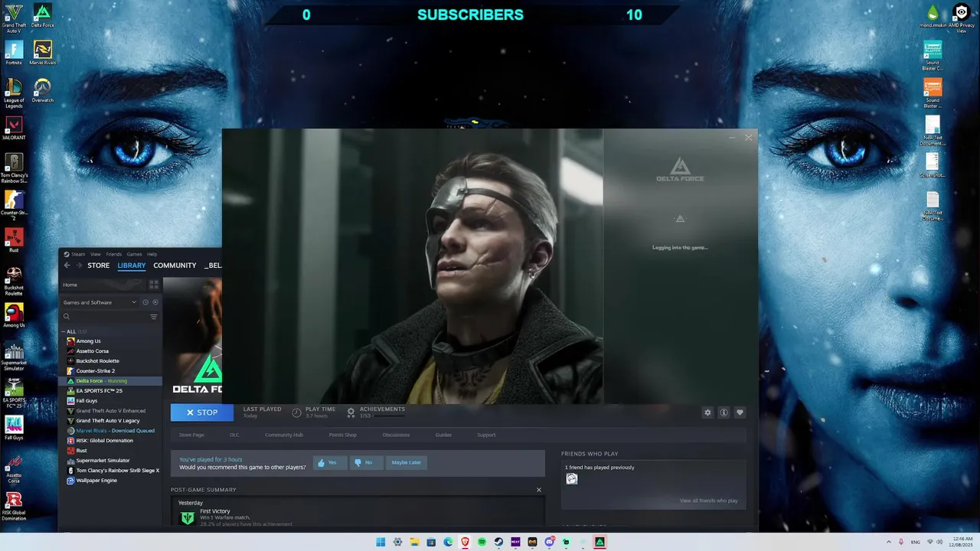Click Maybe Later button
The image size is (980, 551).
coord(406,462)
